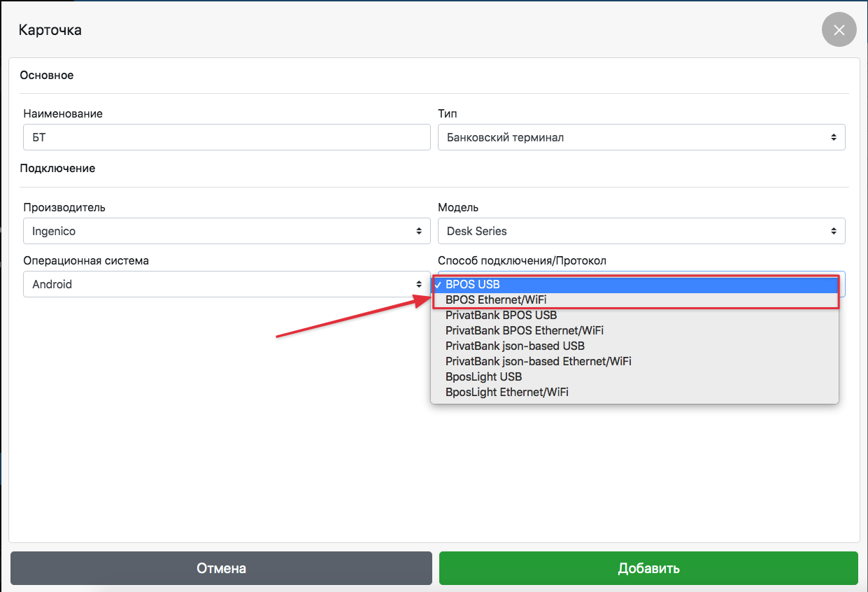Image resolution: width=868 pixels, height=592 pixels.
Task: Click the green Добавить button
Action: [648, 568]
